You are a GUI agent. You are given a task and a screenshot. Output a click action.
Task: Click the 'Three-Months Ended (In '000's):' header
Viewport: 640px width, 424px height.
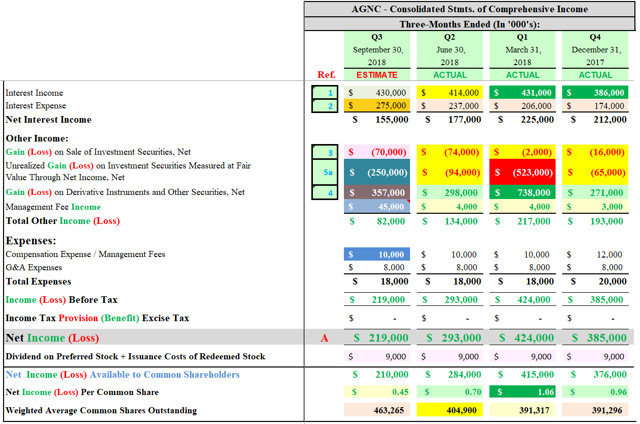click(x=469, y=24)
